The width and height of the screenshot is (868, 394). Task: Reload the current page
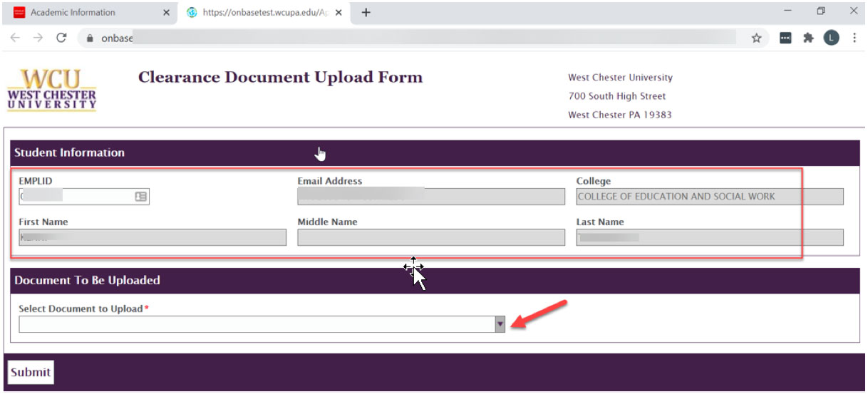click(61, 38)
